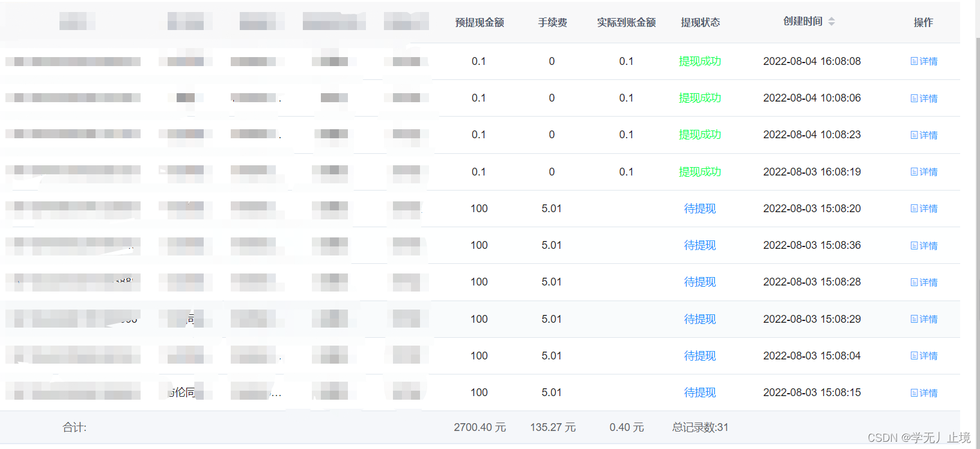Click the 创建时间 column header label
This screenshot has width=980, height=449.
point(803,22)
